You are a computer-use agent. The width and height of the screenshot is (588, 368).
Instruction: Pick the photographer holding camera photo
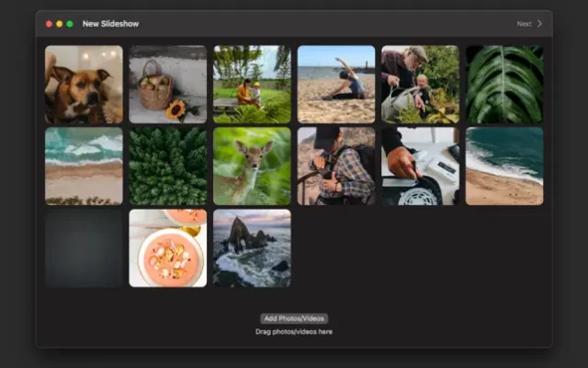coord(336,167)
